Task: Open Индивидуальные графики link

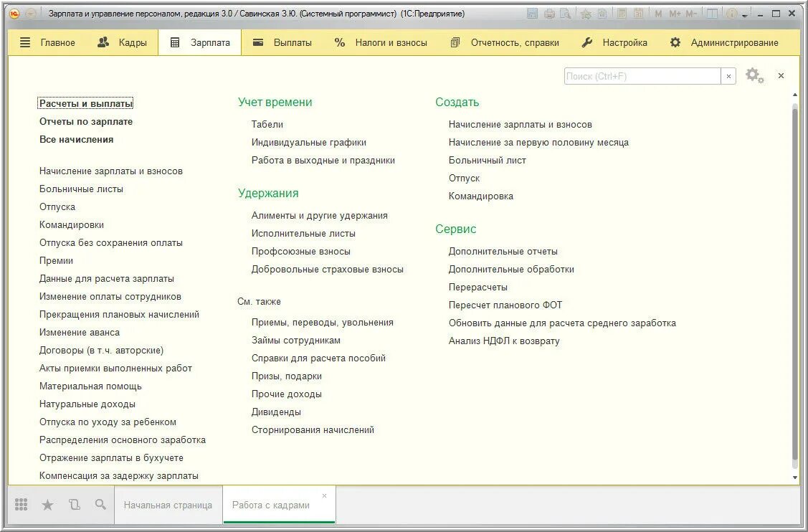Action: click(309, 142)
